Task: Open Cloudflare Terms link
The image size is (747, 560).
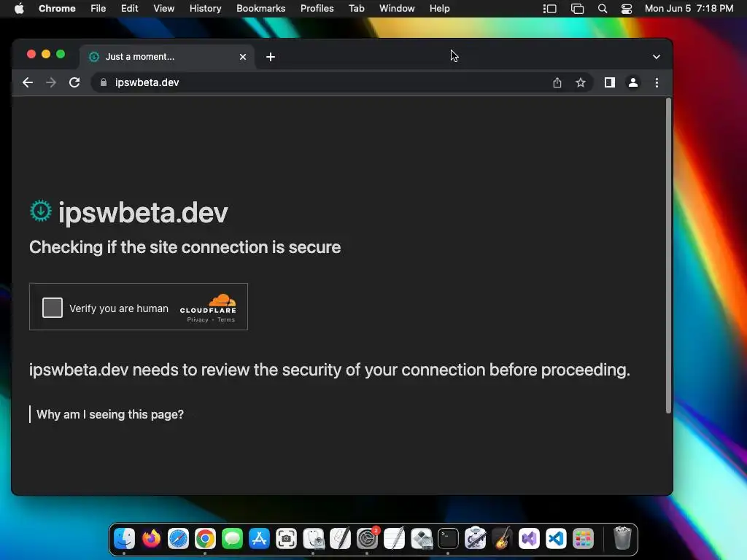Action: 226,319
